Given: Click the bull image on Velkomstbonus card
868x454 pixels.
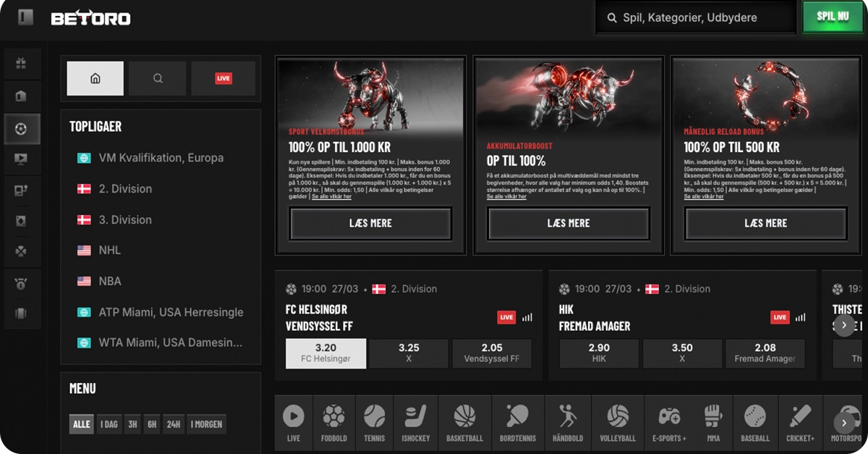Looking at the screenshot, I should 370,94.
